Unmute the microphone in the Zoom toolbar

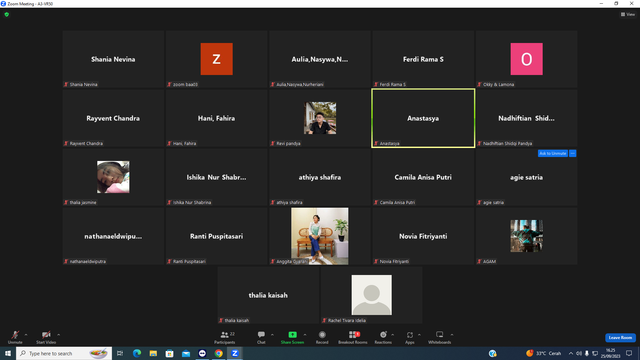tap(15, 337)
